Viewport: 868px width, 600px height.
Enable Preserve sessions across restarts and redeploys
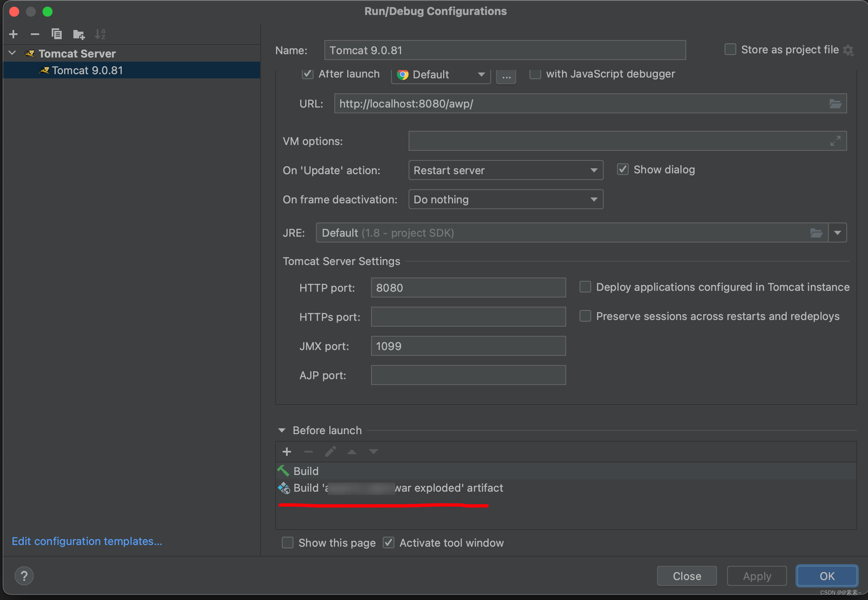585,316
